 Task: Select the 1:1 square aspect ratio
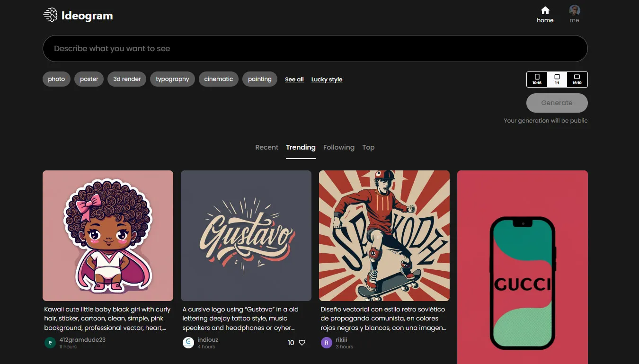557,80
